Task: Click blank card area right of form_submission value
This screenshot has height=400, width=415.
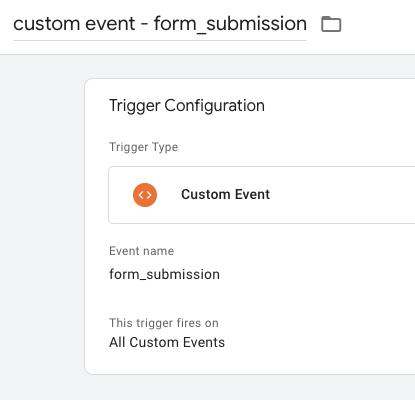Action: tap(317, 274)
